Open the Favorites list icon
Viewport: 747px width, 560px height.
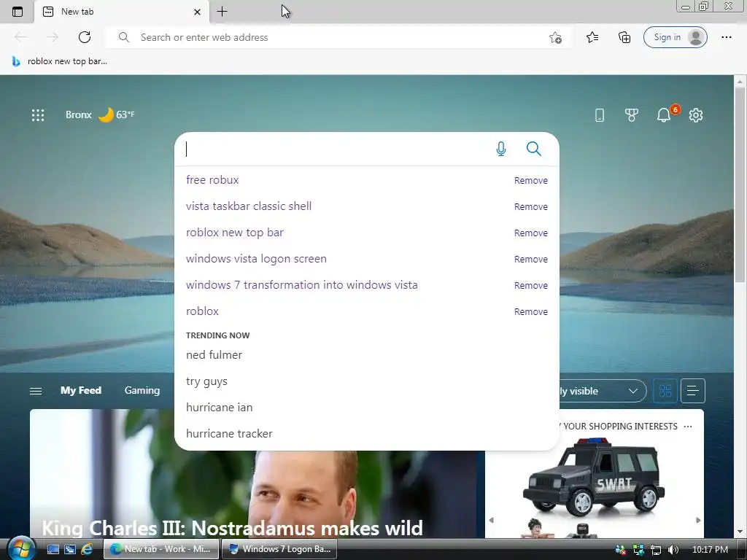point(592,37)
